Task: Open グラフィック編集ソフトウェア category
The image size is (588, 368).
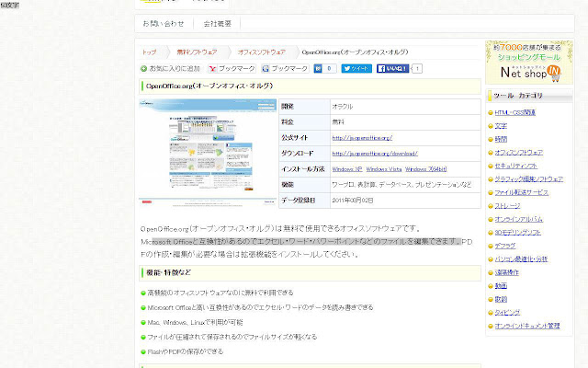Action: [529, 179]
